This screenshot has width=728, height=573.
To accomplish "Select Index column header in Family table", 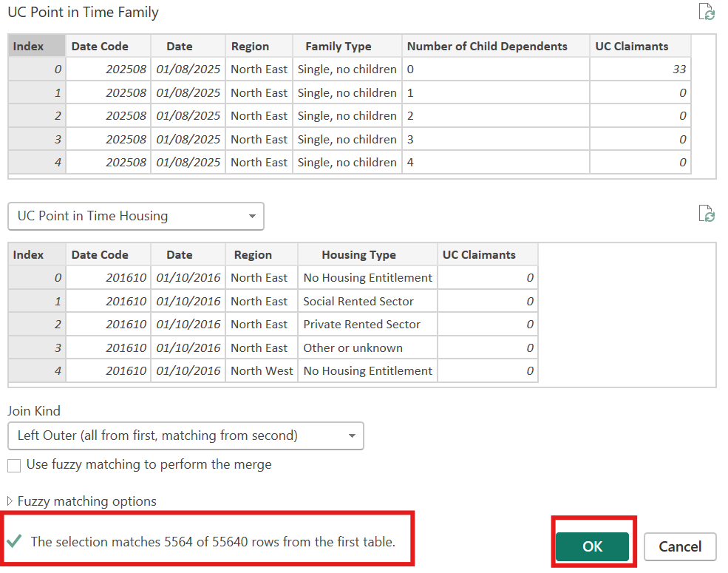I will click(37, 46).
